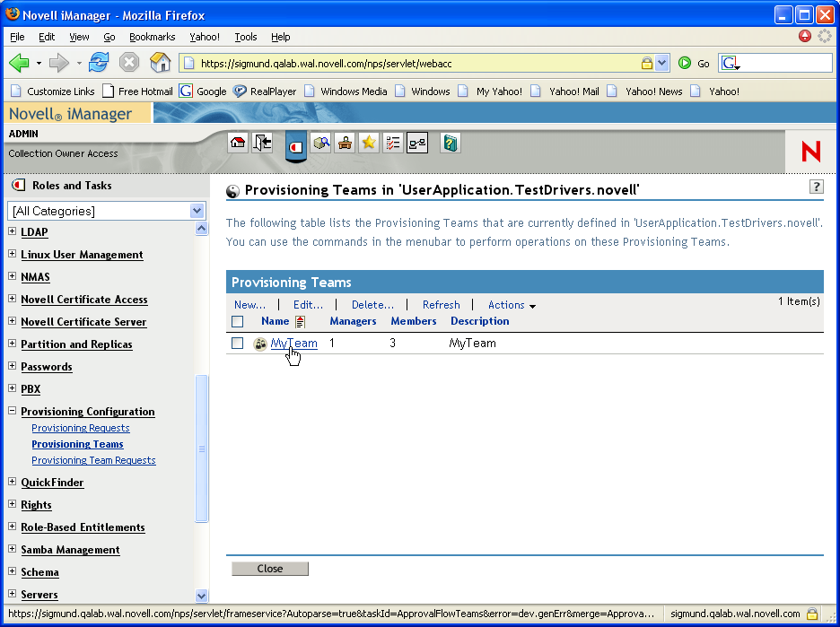Expand the NMAS role
This screenshot has width=840, height=627.
click(13, 276)
